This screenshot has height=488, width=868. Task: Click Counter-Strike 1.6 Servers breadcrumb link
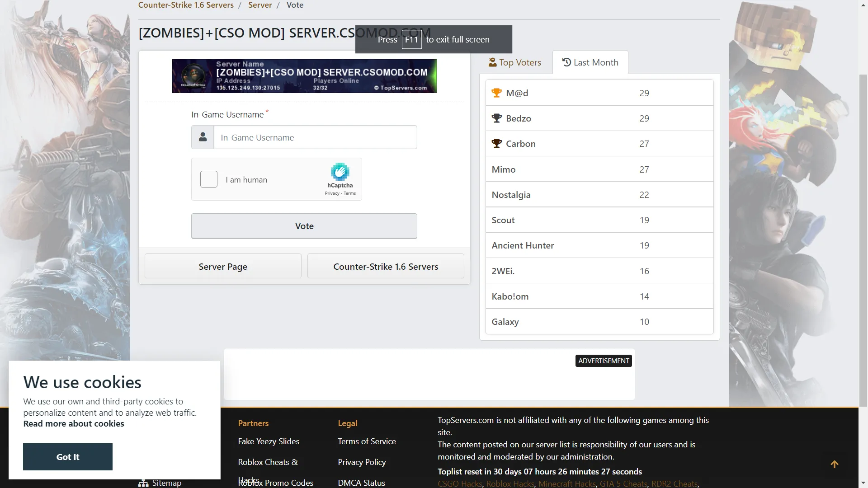tap(186, 5)
